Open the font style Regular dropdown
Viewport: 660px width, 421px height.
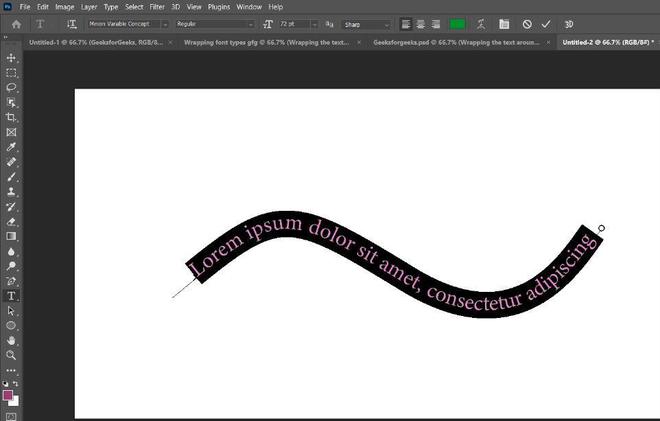214,23
